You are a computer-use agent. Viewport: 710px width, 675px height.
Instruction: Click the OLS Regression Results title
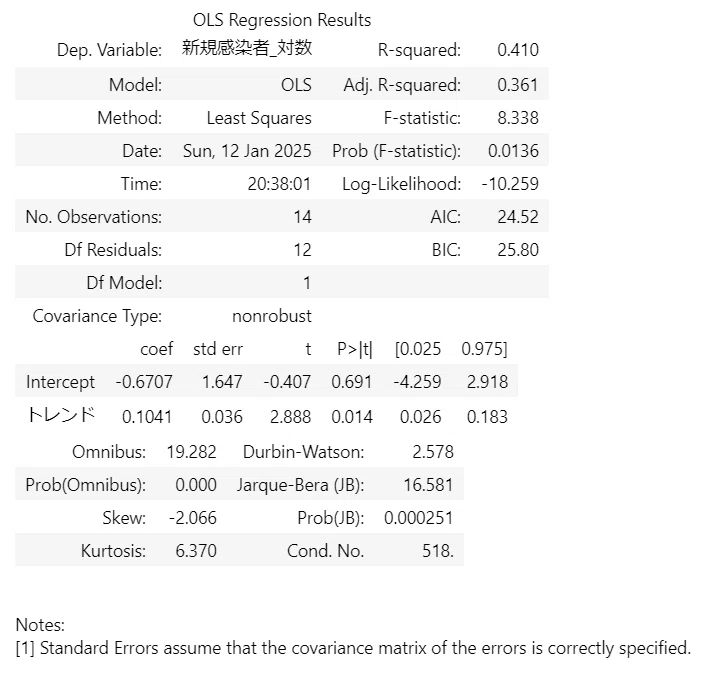coord(282,20)
